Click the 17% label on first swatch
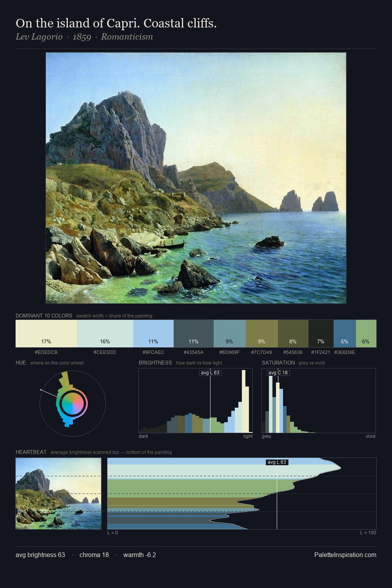 pyautogui.click(x=46, y=341)
